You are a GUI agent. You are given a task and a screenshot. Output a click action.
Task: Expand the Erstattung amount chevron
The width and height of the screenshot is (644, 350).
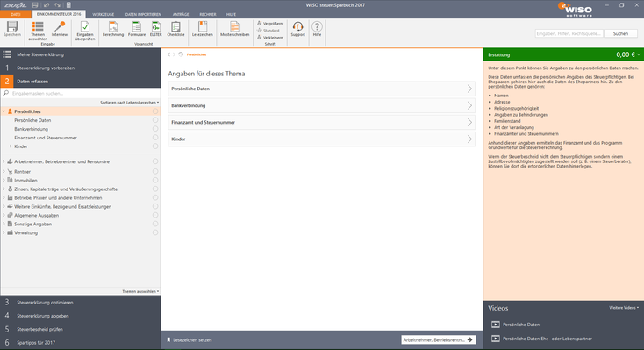pos(638,54)
